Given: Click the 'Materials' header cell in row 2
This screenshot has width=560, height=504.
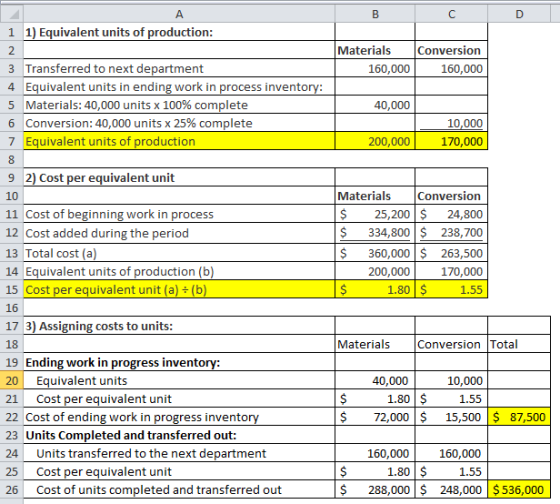Looking at the screenshot, I should tap(375, 50).
